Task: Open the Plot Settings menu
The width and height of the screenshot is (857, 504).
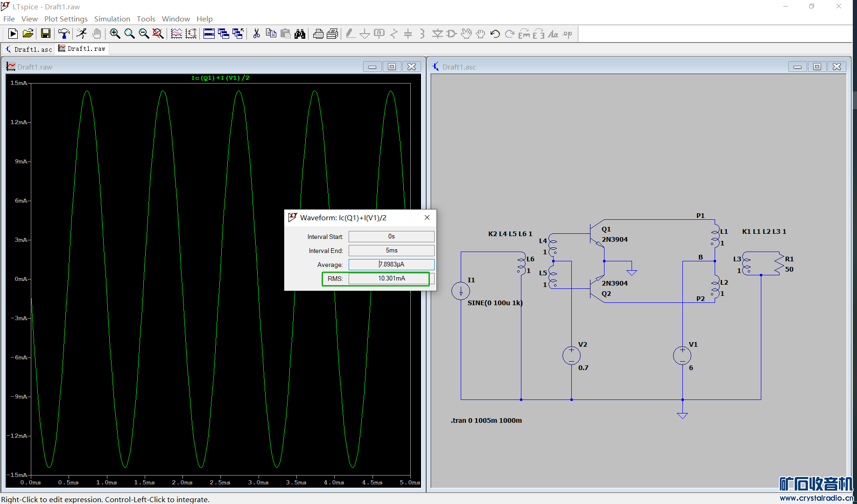Action: [66, 19]
